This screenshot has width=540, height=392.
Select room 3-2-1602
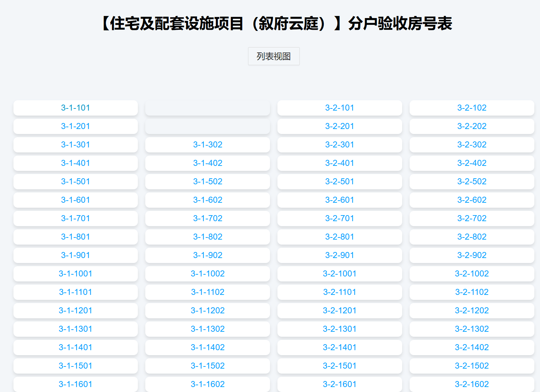pos(472,384)
